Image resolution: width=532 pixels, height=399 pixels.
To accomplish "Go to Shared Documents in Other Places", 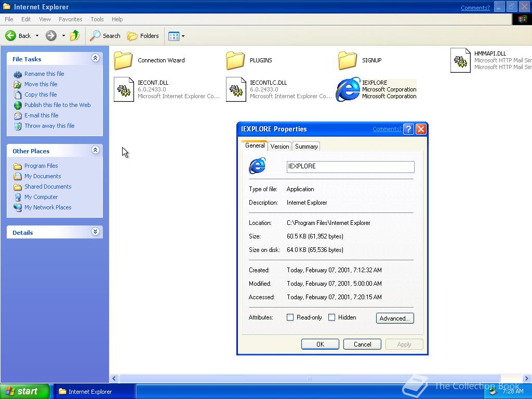I will [48, 187].
